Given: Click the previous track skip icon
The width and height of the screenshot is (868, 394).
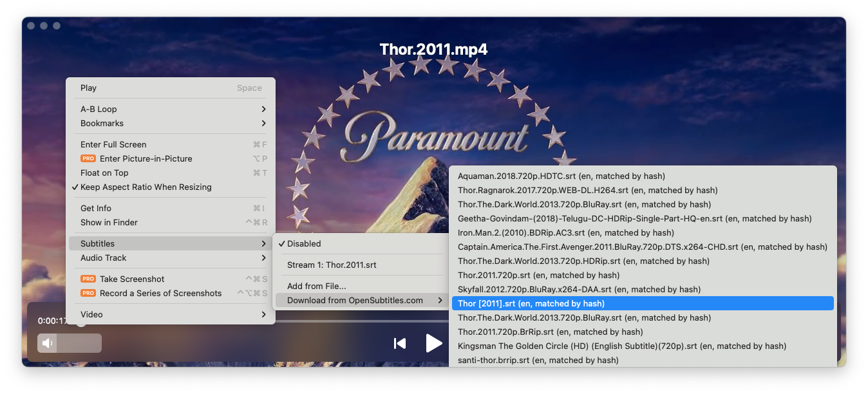Looking at the screenshot, I should [x=400, y=343].
